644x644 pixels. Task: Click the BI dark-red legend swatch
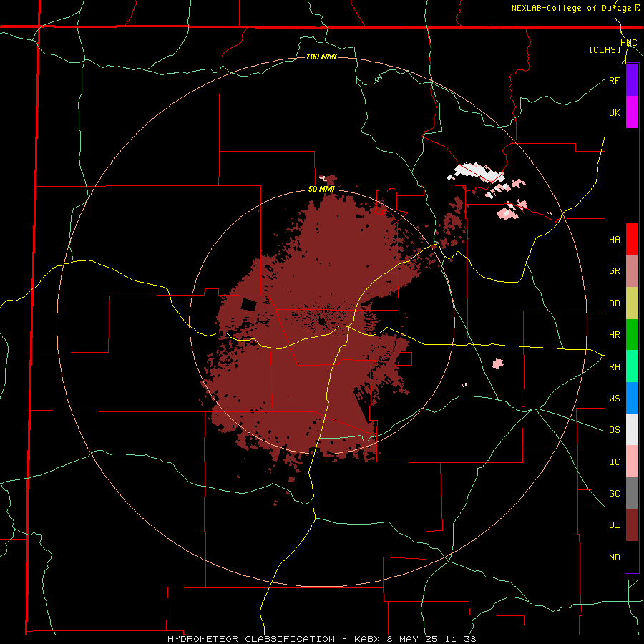pos(632,525)
